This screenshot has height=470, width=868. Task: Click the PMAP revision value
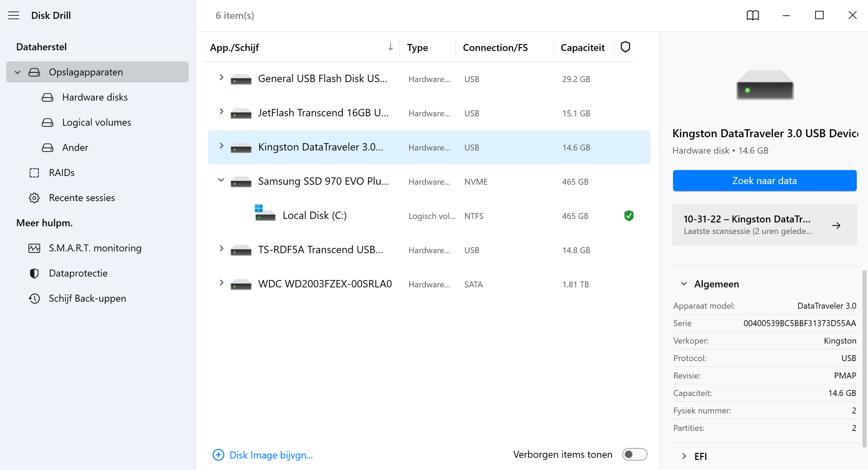click(845, 376)
